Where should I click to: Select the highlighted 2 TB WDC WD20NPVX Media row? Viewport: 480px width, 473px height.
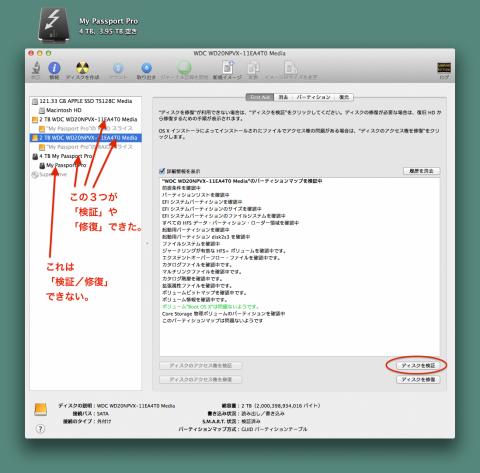coord(86,138)
